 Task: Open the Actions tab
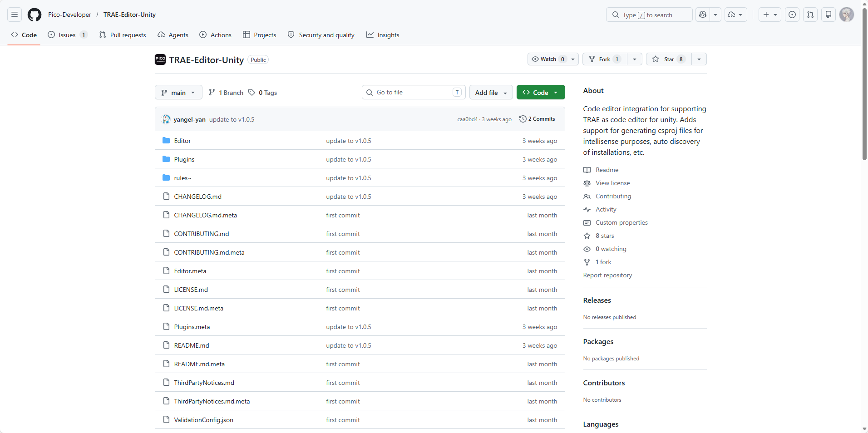[216, 35]
